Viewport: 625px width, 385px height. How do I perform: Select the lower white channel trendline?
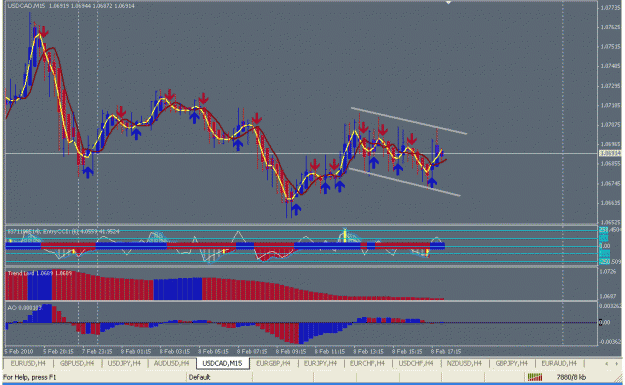(x=405, y=182)
